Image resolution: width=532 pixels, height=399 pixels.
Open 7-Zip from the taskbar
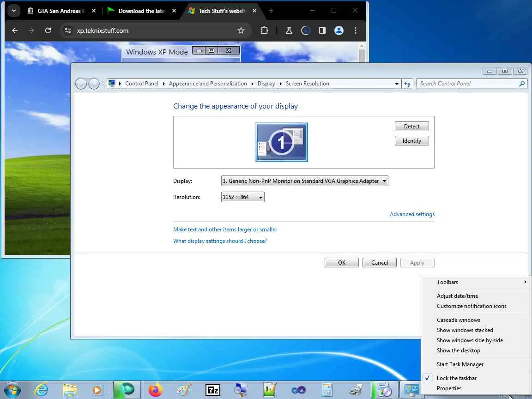click(213, 390)
